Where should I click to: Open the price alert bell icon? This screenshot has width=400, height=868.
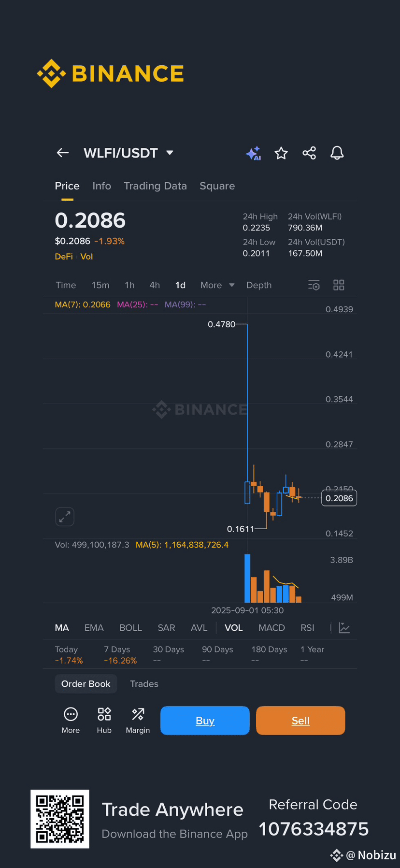coord(337,153)
